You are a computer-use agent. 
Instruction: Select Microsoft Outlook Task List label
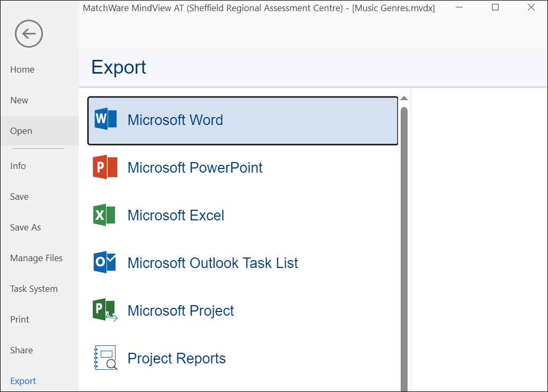click(213, 263)
